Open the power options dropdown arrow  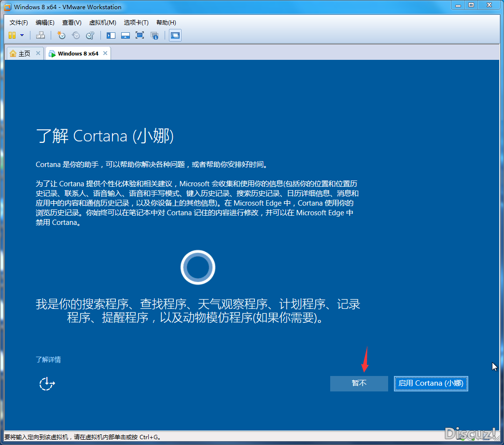(x=22, y=35)
